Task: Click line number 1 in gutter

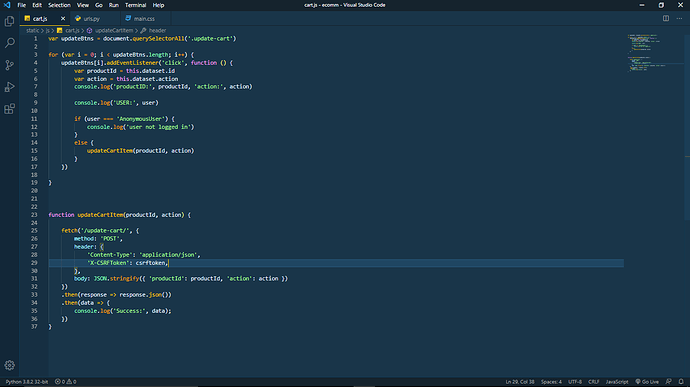Action: pos(36,39)
